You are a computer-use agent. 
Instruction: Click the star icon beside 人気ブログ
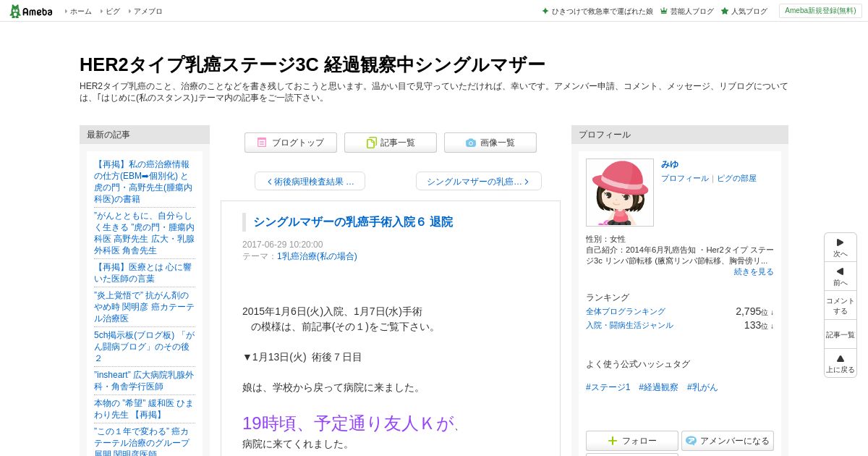point(725,11)
